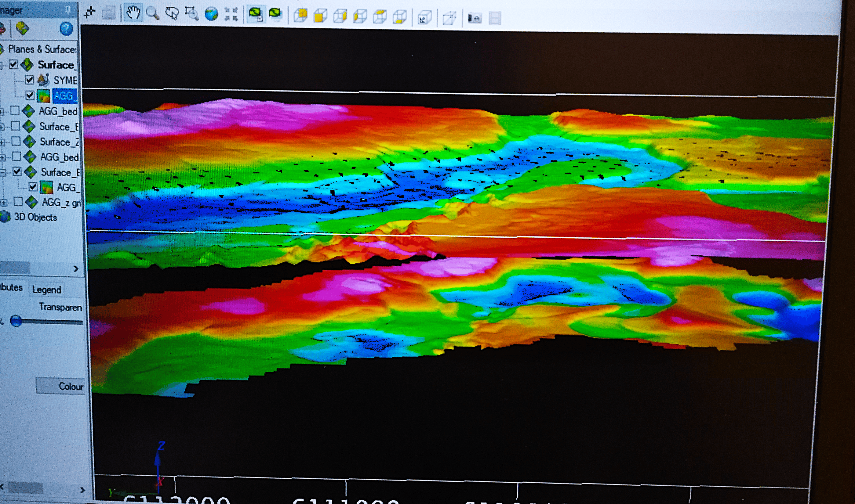The width and height of the screenshot is (855, 504).
Task: Click the blue help question mark icon
Action: click(66, 29)
